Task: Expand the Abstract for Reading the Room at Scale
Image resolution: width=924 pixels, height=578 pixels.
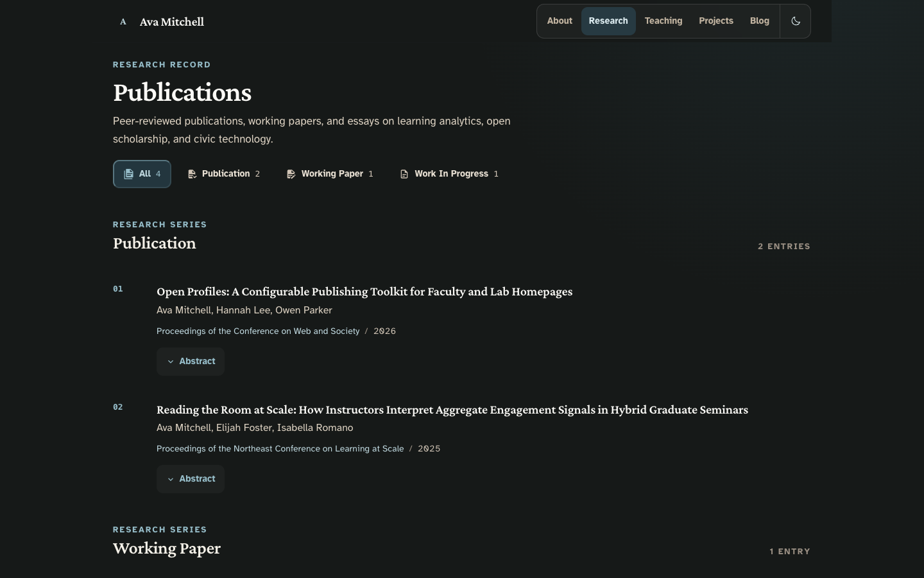Action: click(x=191, y=479)
